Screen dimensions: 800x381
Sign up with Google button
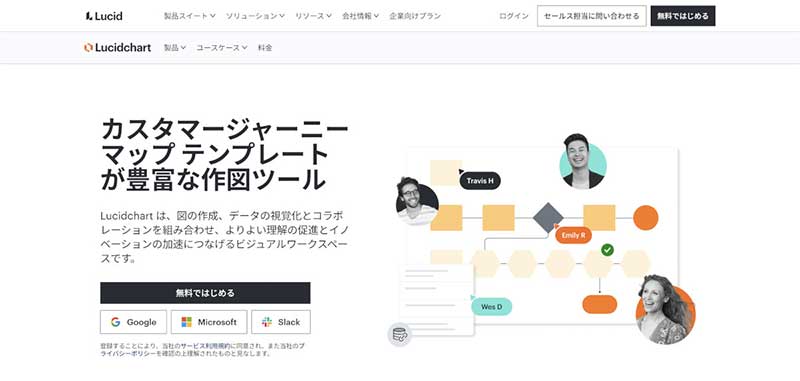pos(133,322)
